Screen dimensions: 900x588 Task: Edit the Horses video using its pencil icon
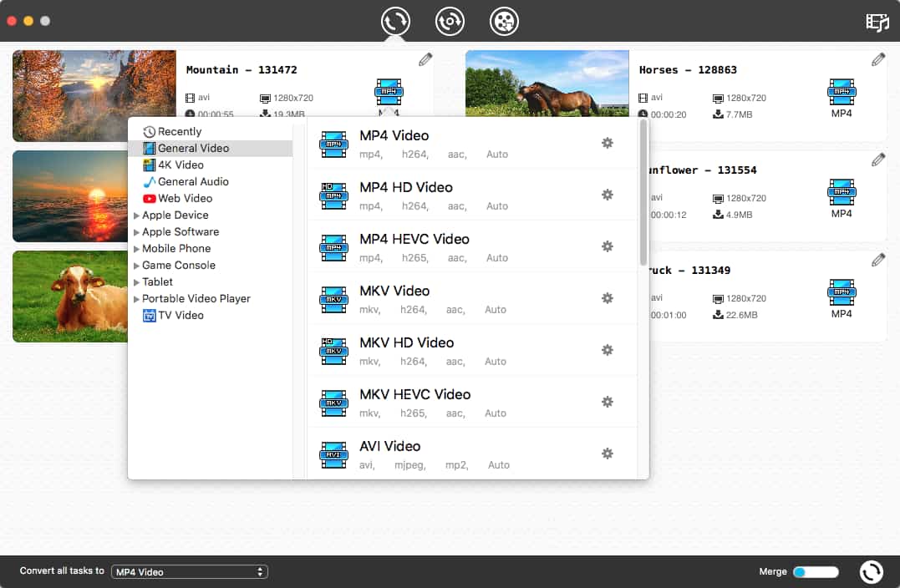click(x=877, y=59)
